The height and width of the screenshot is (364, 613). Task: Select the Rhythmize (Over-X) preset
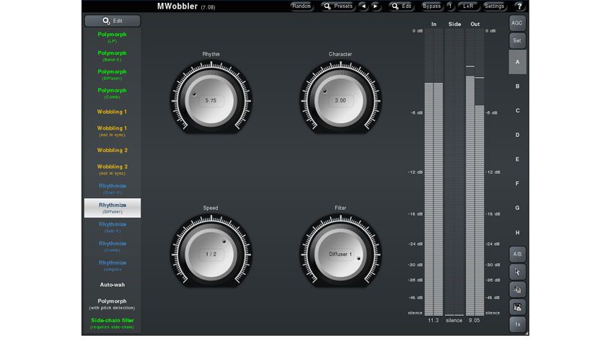point(113,189)
